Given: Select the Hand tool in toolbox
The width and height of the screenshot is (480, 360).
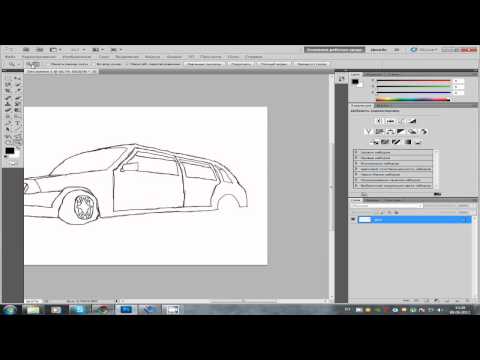Looking at the screenshot, I should (x=8, y=143).
